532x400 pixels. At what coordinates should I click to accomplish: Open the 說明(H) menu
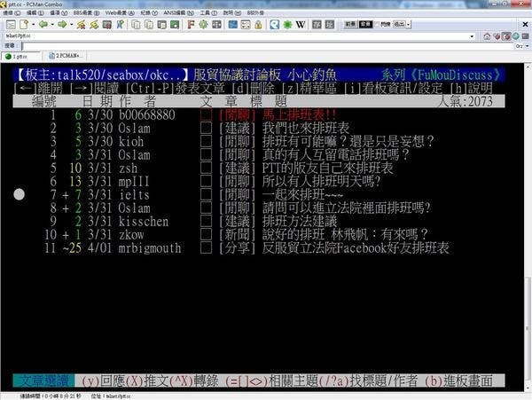(x=232, y=12)
